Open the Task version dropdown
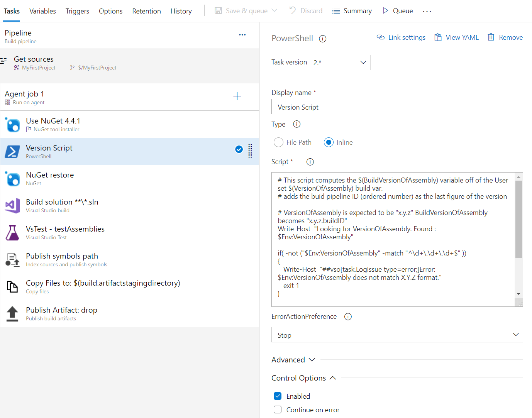The width and height of the screenshot is (532, 418). 339,62
